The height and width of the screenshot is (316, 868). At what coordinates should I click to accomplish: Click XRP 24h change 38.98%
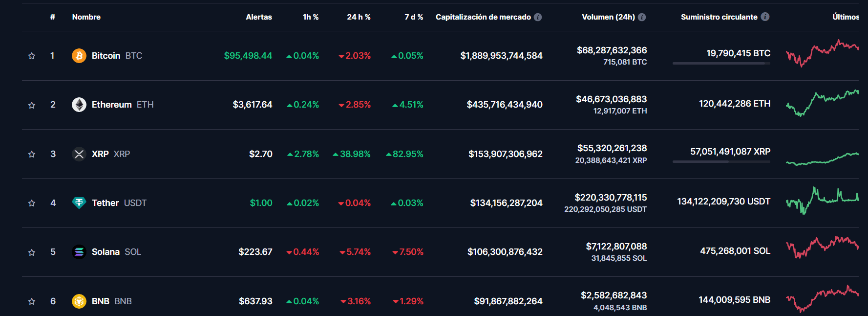tap(352, 154)
